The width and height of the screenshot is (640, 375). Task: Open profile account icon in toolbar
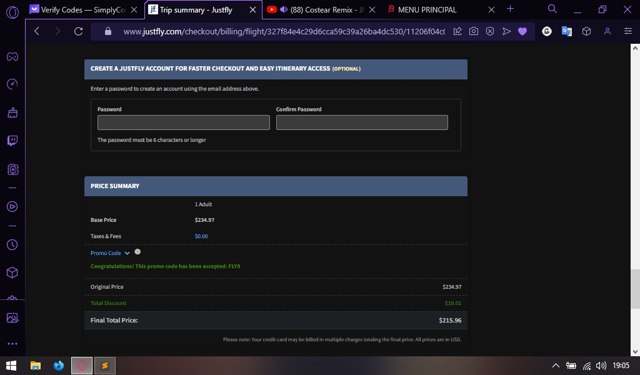pos(607,31)
